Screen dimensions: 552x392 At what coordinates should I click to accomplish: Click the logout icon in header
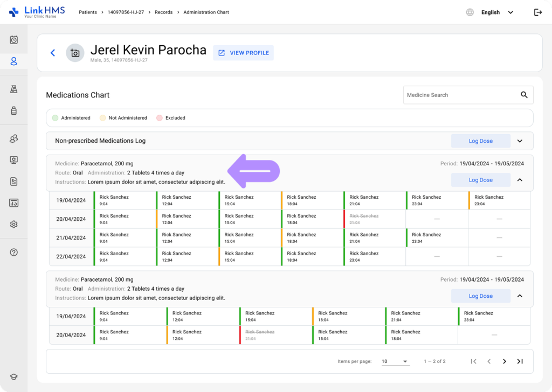coord(537,12)
